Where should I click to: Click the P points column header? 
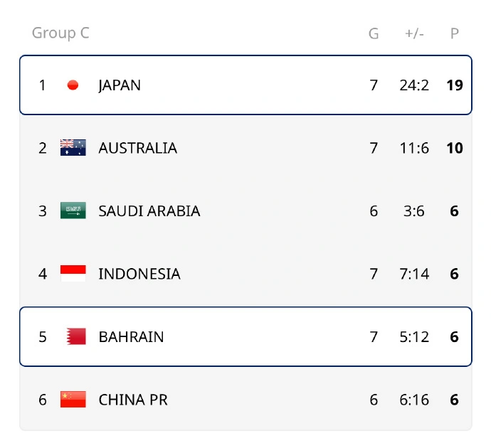pyautogui.click(x=455, y=33)
